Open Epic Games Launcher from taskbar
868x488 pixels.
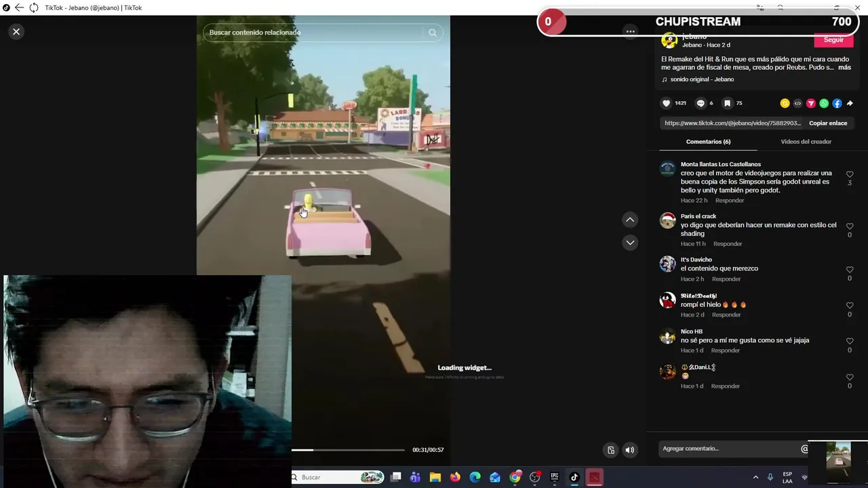[555, 477]
